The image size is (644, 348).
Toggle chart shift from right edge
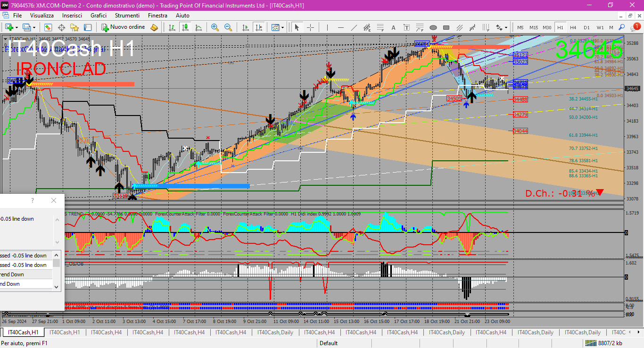click(x=258, y=27)
